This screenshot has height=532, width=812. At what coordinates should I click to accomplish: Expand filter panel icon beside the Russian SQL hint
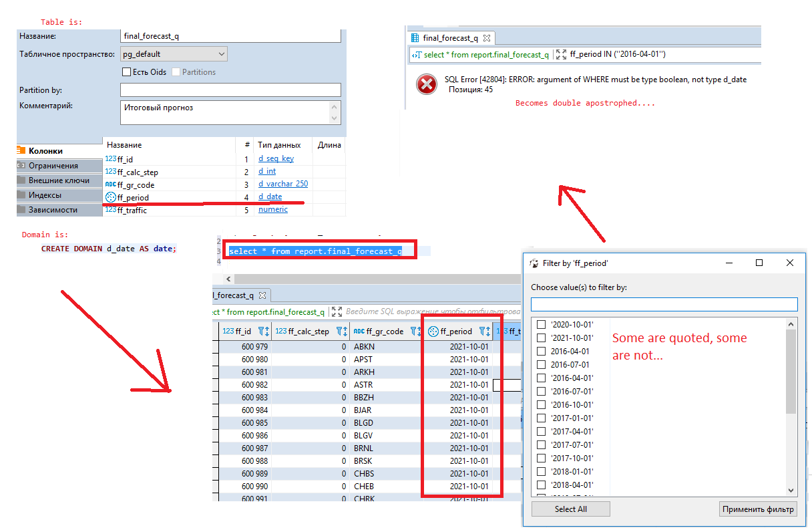pyautogui.click(x=337, y=311)
